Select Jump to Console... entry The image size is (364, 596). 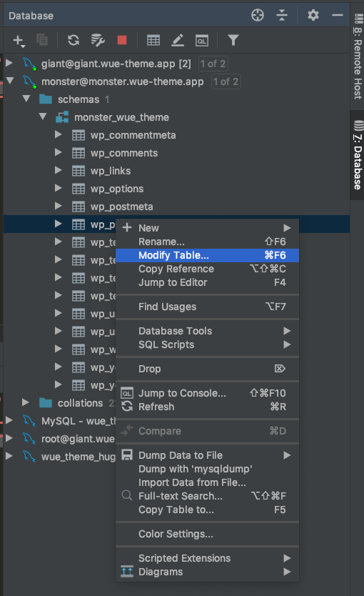click(x=207, y=393)
